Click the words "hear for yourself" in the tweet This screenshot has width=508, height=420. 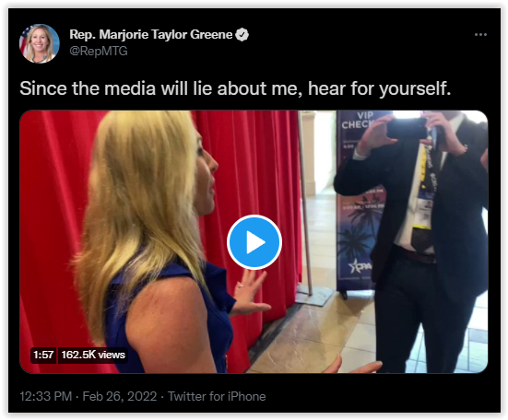tap(378, 88)
